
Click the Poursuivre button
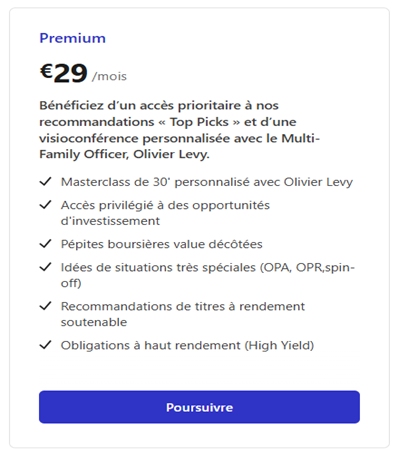199,407
